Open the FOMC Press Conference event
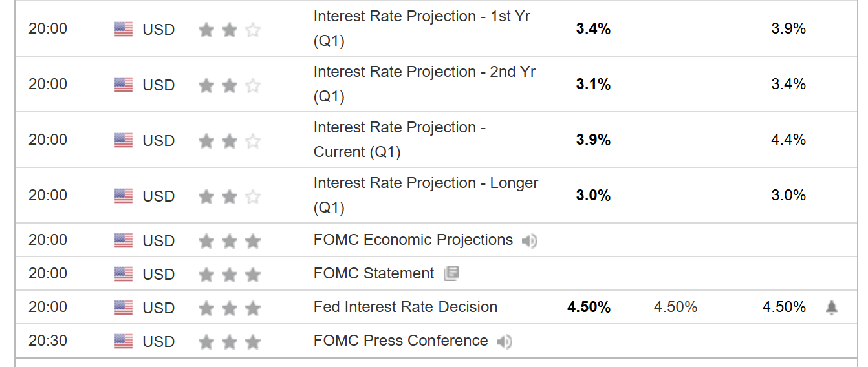 point(400,341)
